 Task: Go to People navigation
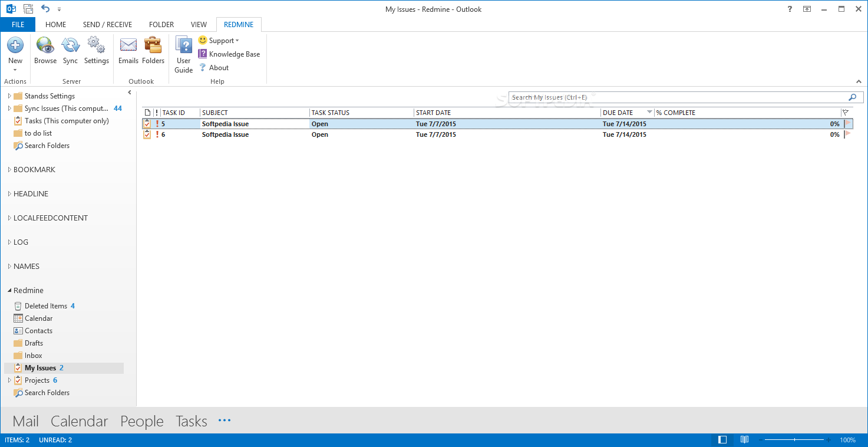pos(142,421)
